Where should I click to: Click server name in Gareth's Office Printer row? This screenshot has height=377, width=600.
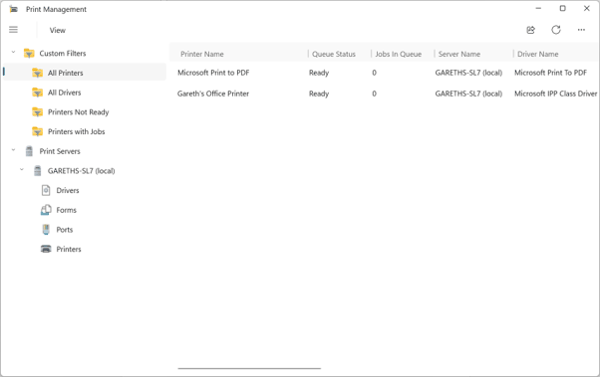point(468,93)
